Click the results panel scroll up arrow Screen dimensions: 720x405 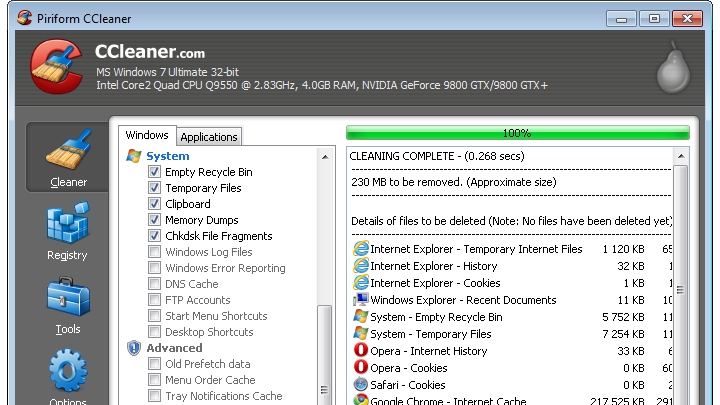coord(681,157)
